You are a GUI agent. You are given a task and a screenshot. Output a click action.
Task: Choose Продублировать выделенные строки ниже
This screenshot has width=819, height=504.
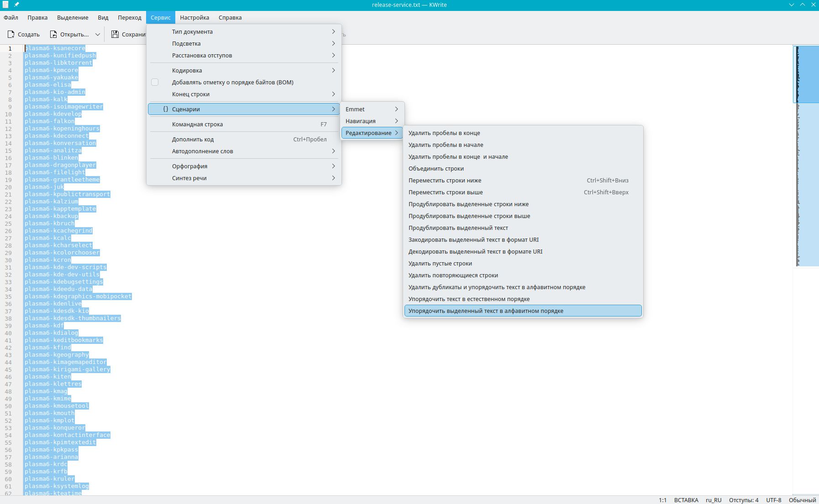[523, 204]
